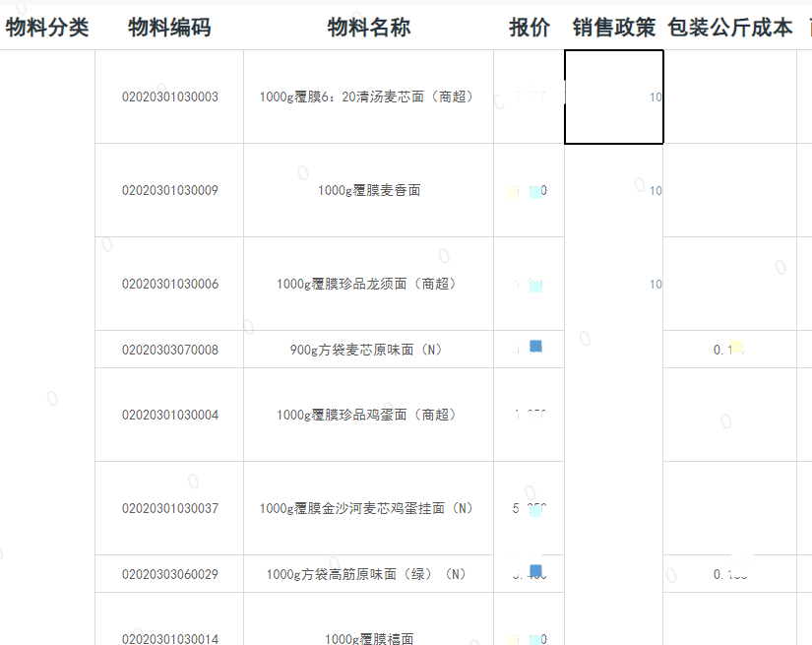Click 销售政策 value 10 in 珍品龙须面 row
The width and height of the screenshot is (812, 645).
(x=656, y=285)
